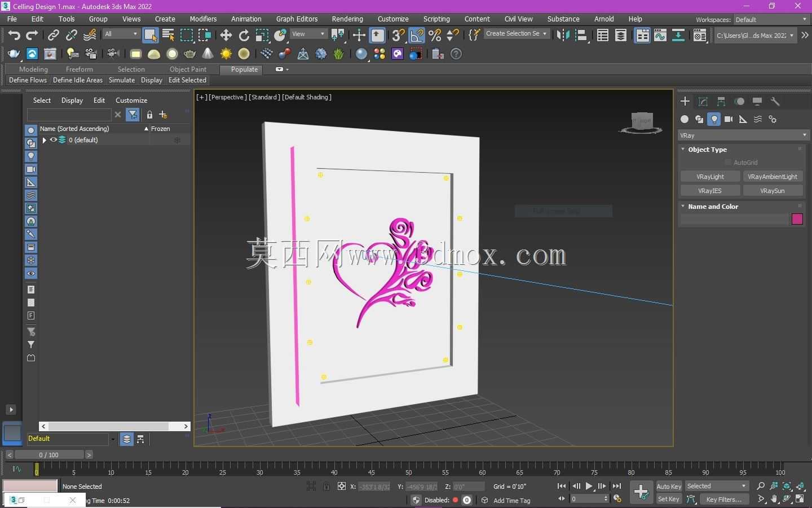The height and width of the screenshot is (508, 812).
Task: Select the Helpers category icon
Action: 743,119
